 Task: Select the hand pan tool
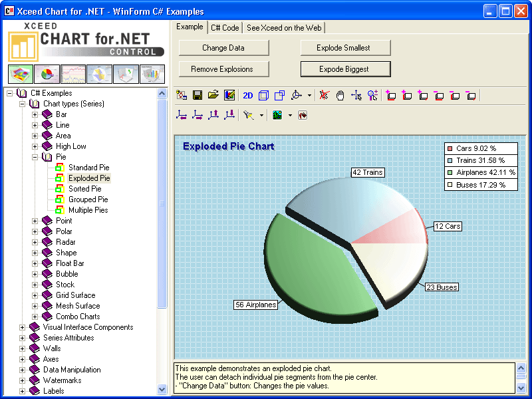coord(340,96)
